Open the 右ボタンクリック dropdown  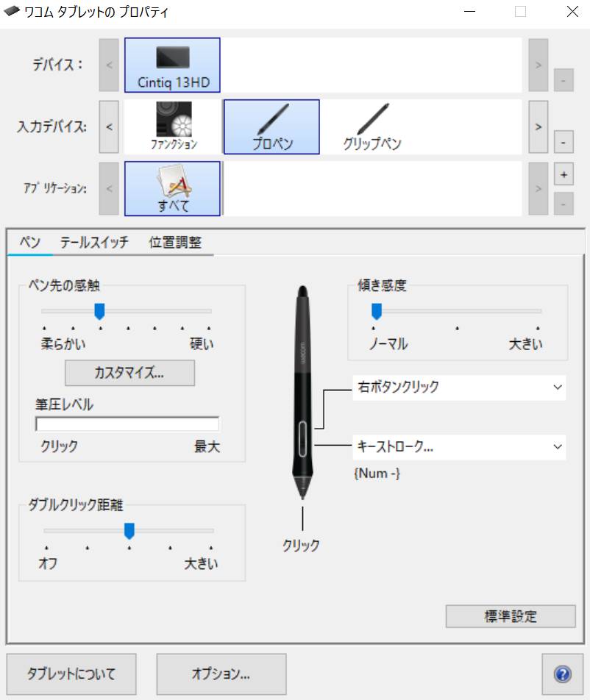tap(459, 387)
